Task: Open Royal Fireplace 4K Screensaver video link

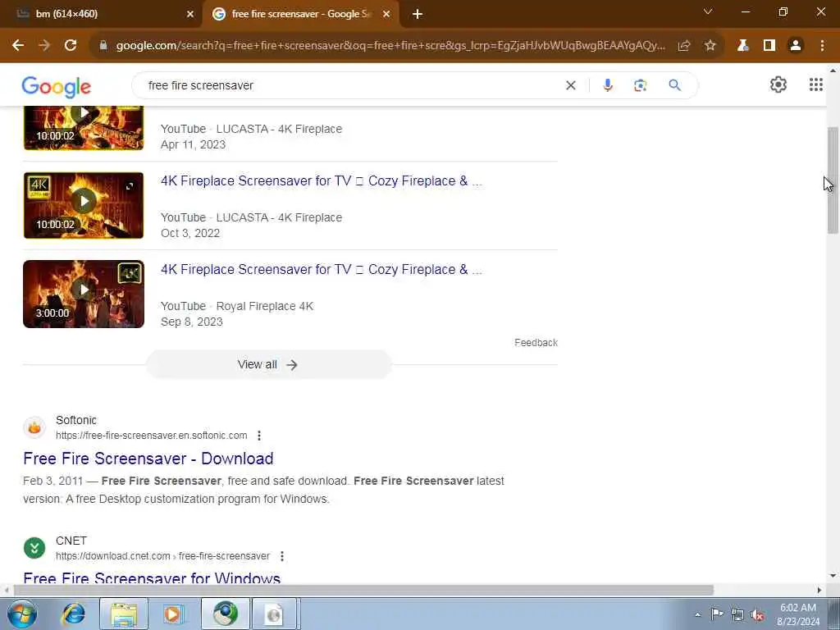Action: (x=322, y=269)
